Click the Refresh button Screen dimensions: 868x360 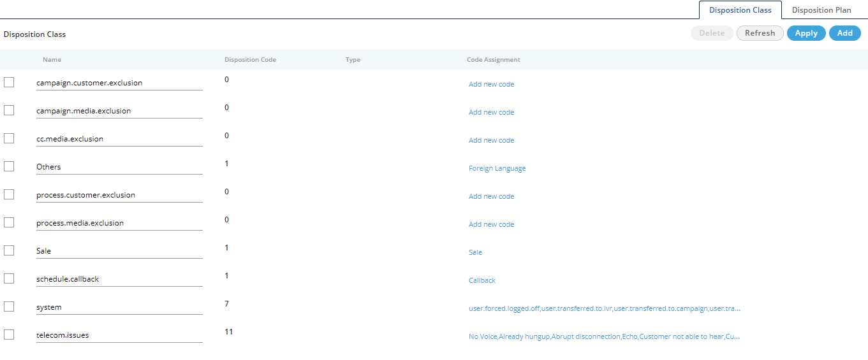click(x=760, y=33)
